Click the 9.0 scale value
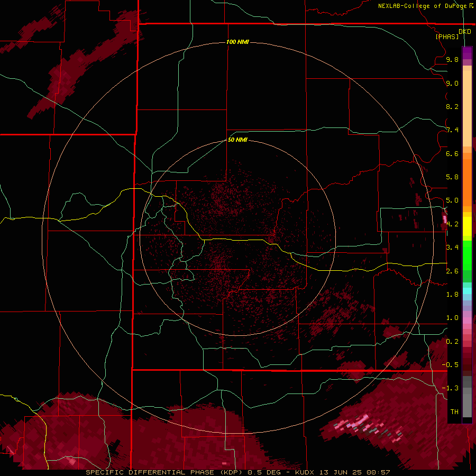 [x=452, y=83]
